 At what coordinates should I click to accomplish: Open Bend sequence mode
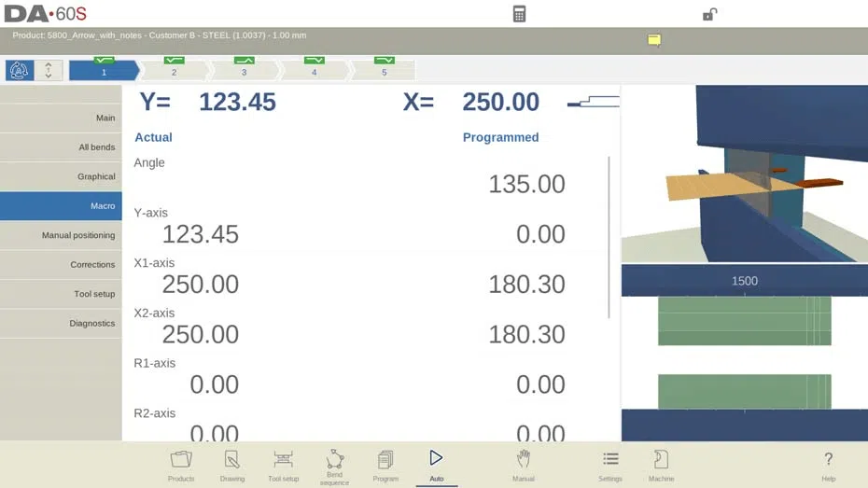334,467
